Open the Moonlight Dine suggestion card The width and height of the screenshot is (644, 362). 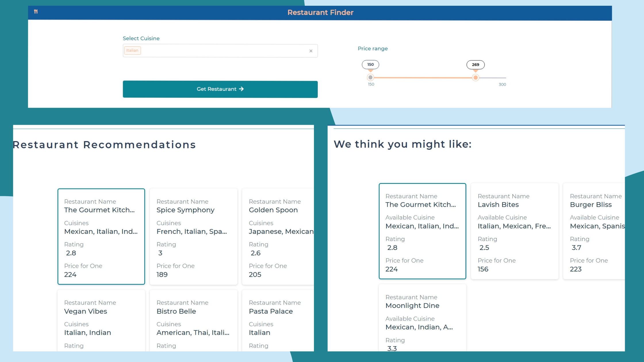click(422, 318)
